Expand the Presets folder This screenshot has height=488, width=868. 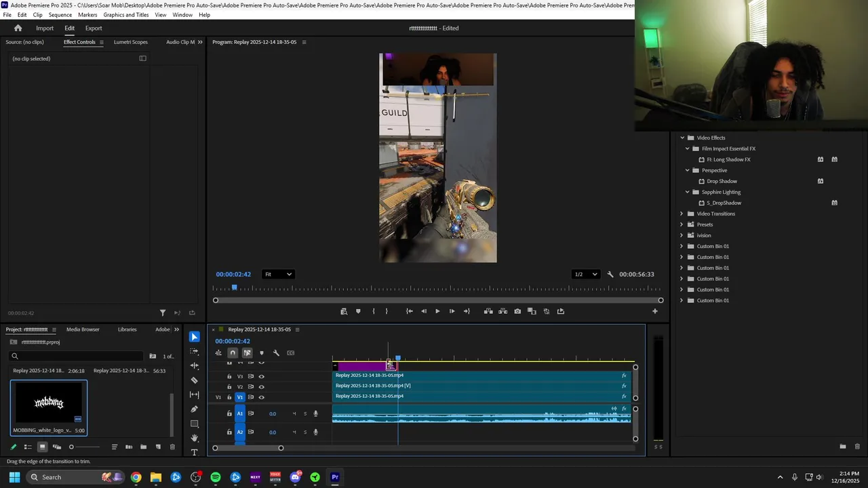click(x=682, y=224)
